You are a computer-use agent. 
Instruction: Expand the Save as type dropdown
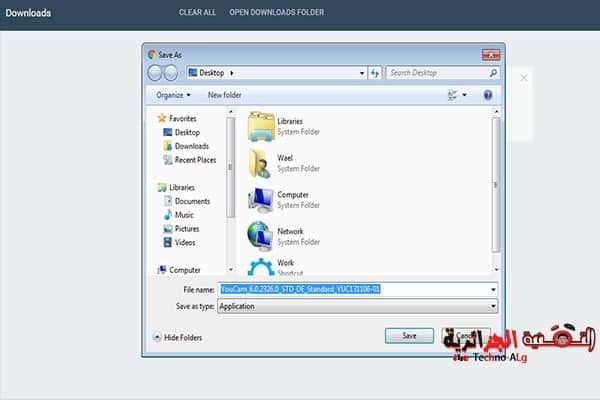pos(493,306)
